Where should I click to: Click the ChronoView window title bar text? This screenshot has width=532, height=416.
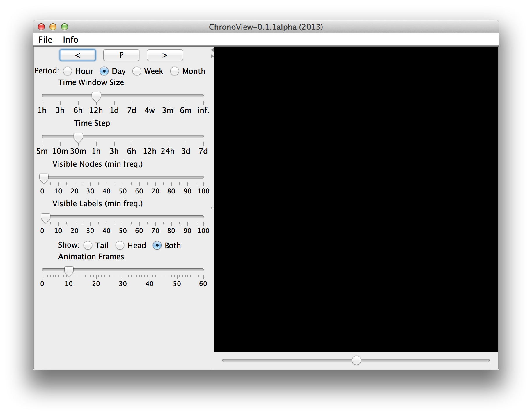[x=266, y=27]
